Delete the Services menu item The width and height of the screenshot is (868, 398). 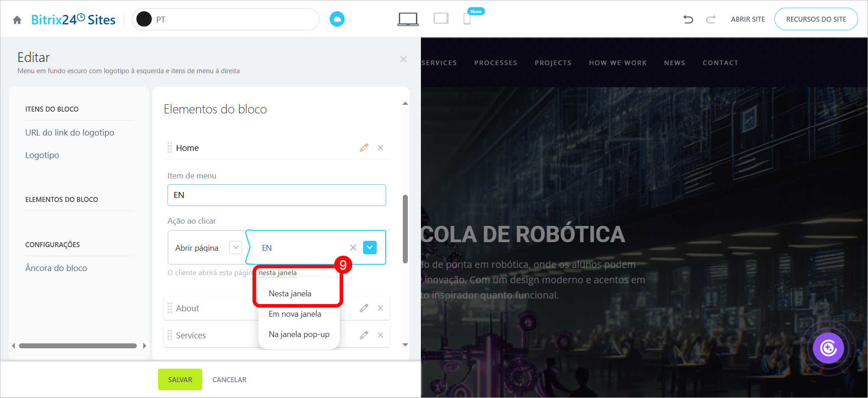pyautogui.click(x=380, y=335)
